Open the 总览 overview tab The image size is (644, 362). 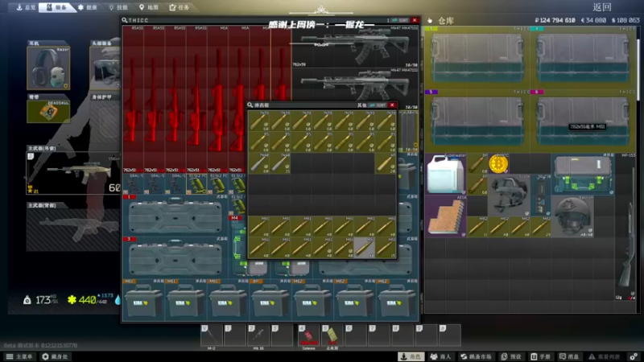click(x=26, y=7)
